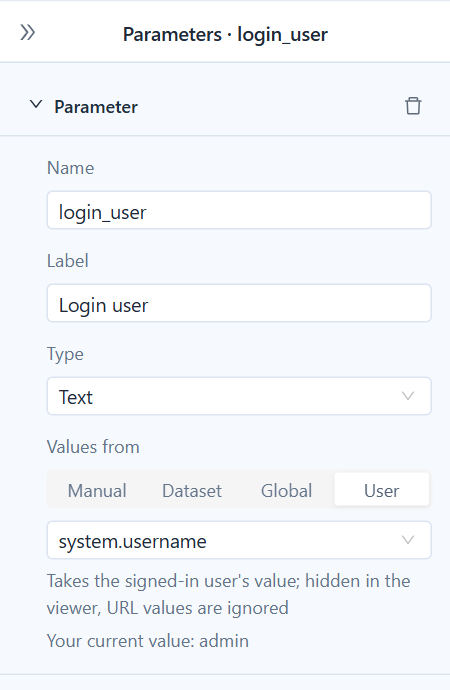Click the Name field label

(70, 168)
